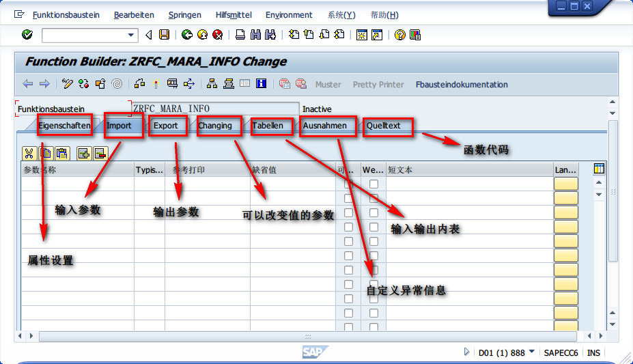Open the Bearbeiten menu

click(134, 15)
